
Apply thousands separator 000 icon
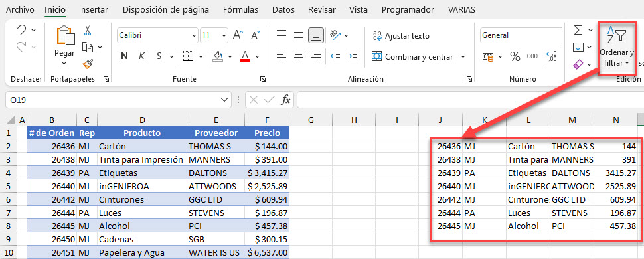[532, 56]
